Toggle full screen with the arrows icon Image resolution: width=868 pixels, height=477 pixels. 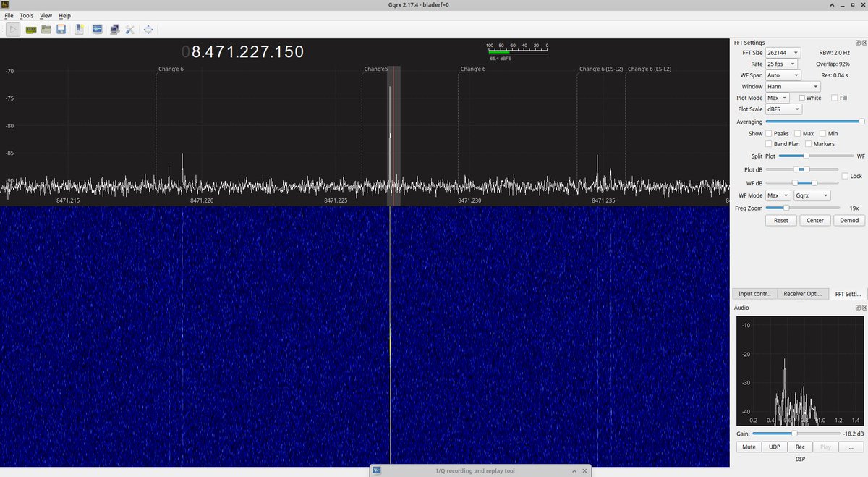coord(148,30)
